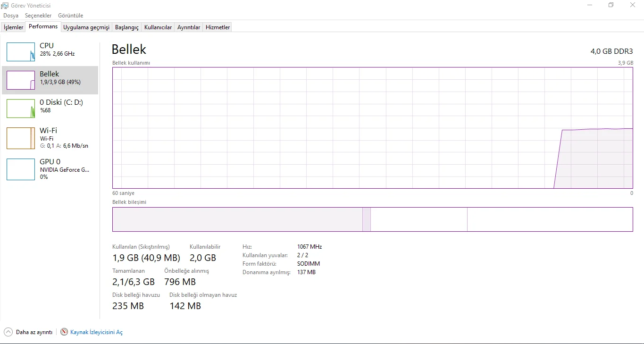Select the Wi-Fi network graph icon
The image size is (644, 344).
pos(21,138)
